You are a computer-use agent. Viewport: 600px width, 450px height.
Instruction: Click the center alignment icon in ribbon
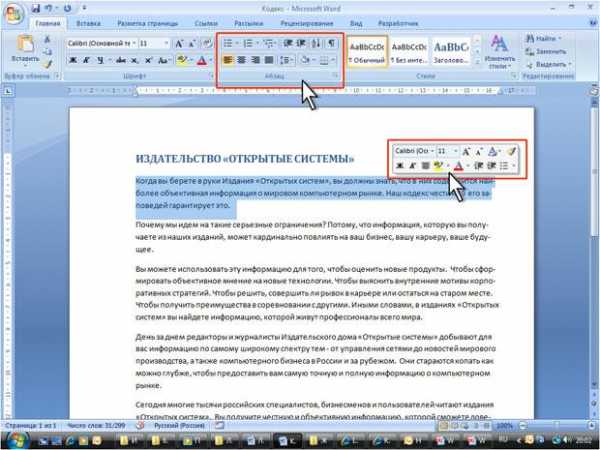[x=241, y=60]
